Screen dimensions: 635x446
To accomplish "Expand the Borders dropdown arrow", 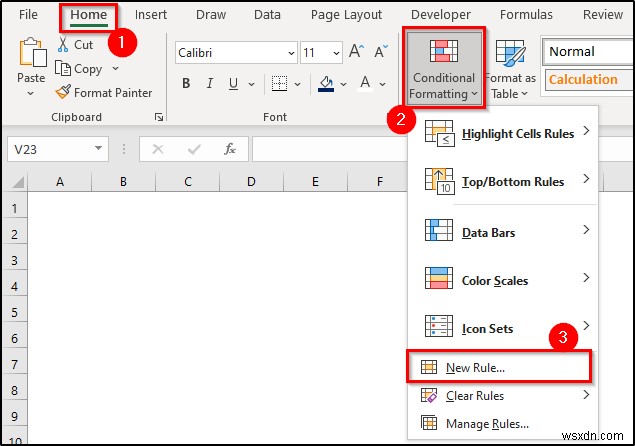I will point(298,84).
